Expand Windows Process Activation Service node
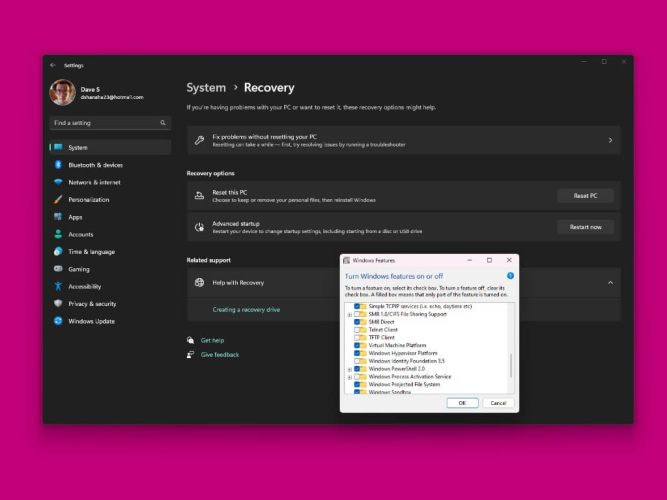 pos(350,377)
